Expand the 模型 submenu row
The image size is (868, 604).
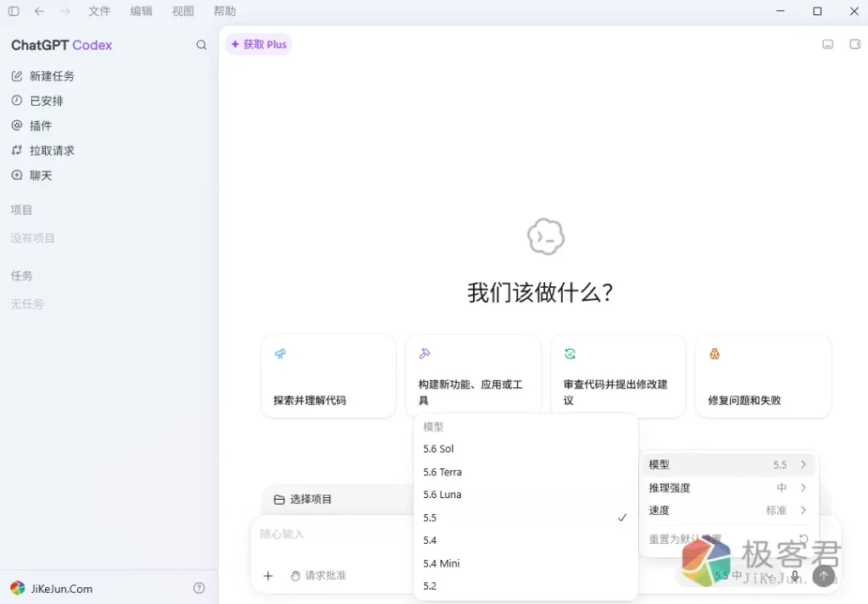(728, 464)
